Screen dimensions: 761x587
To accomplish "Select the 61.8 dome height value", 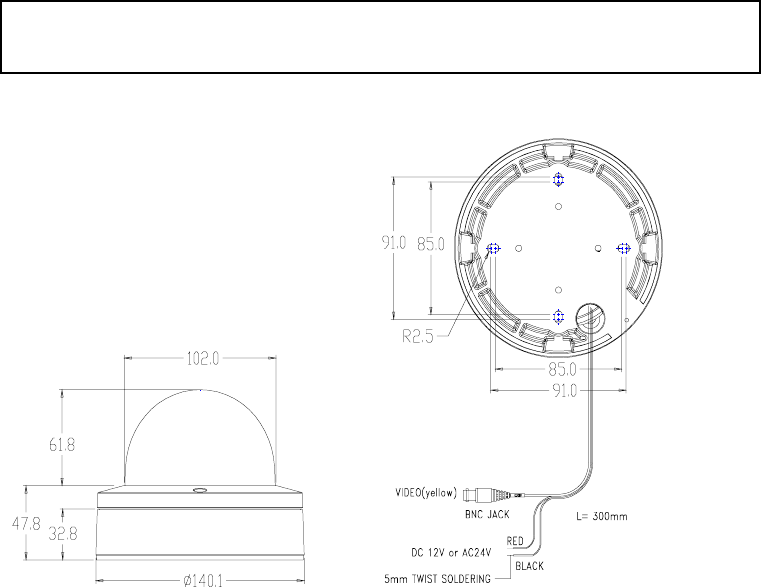I will pyautogui.click(x=62, y=444).
